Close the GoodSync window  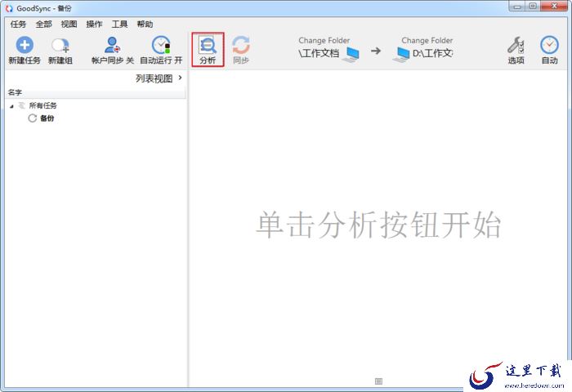(554, 7)
